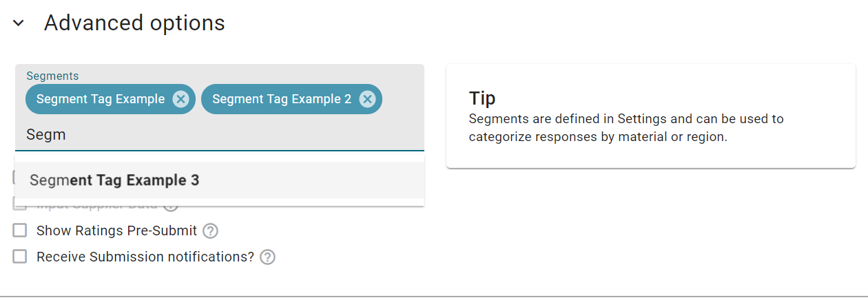Click the Advanced options heading
This screenshot has width=868, height=300.
[x=134, y=23]
